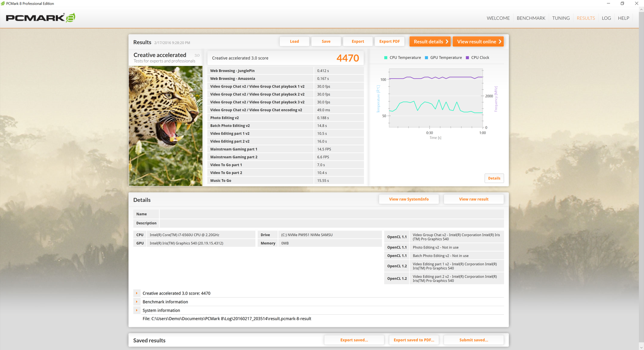644x350 pixels.
Task: Click the Name input field
Action: [x=331, y=214]
